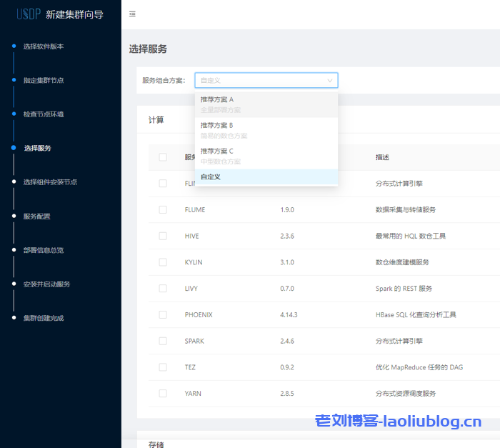Open the 检查节点环境 wizard step
This screenshot has width=500, height=448.
point(44,114)
